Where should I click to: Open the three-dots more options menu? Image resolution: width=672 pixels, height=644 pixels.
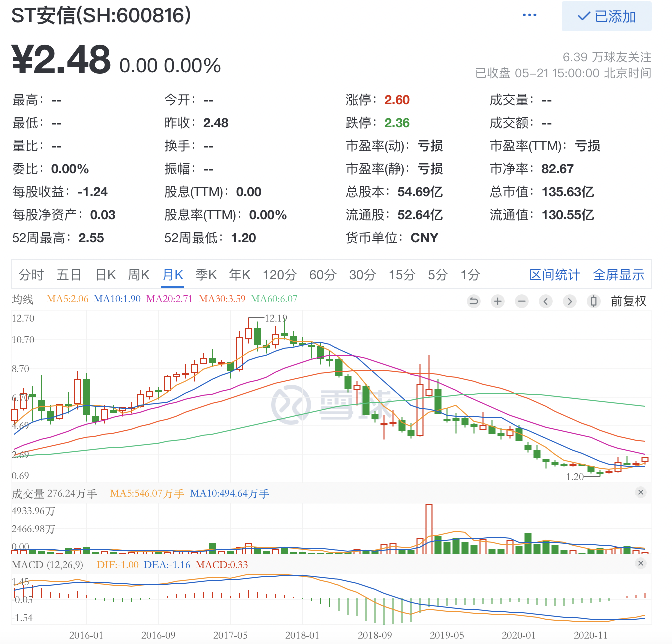(529, 15)
